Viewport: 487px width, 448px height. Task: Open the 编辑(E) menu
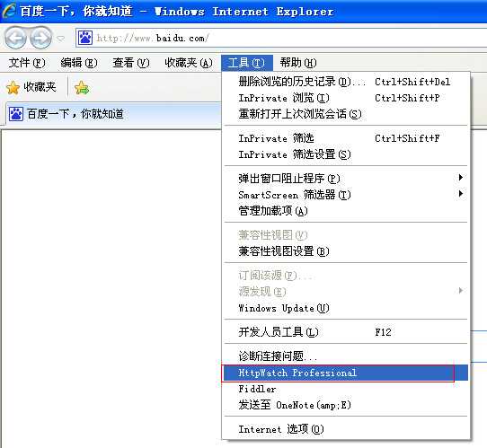[79, 63]
